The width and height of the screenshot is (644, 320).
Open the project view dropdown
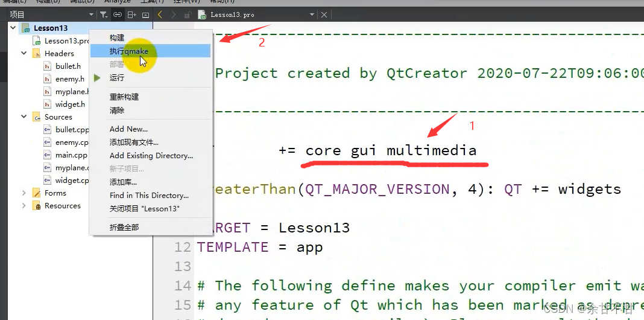(x=91, y=15)
